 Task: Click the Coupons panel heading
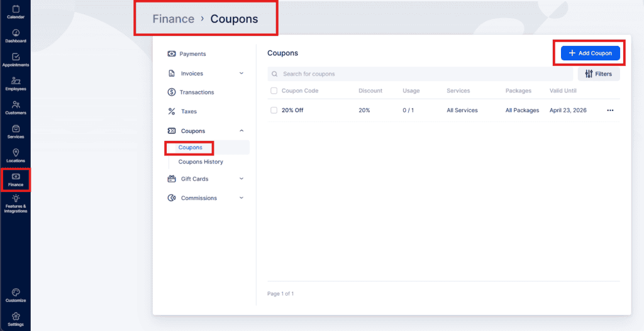coord(282,53)
